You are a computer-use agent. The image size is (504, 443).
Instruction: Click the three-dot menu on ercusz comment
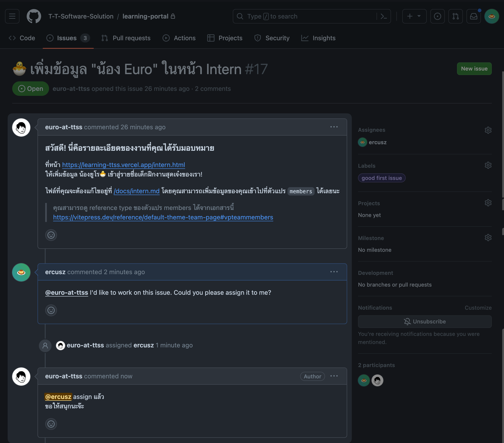pyautogui.click(x=334, y=272)
